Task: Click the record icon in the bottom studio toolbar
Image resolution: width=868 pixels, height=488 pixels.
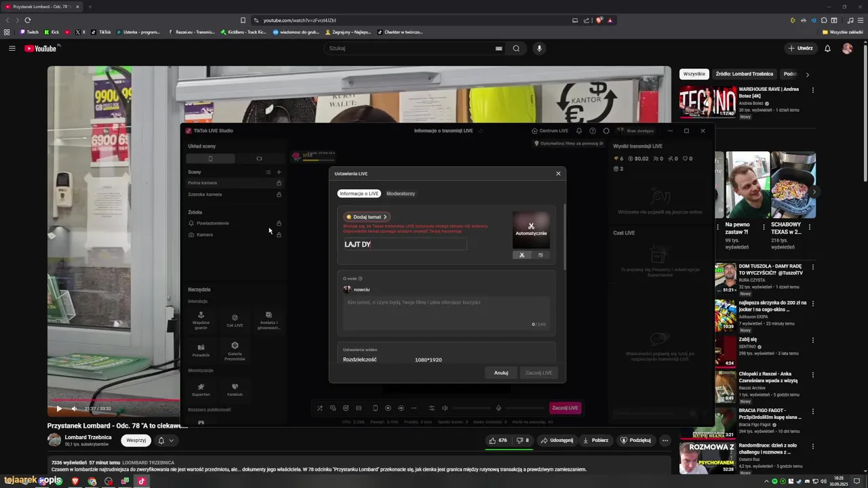Action: pos(388,408)
